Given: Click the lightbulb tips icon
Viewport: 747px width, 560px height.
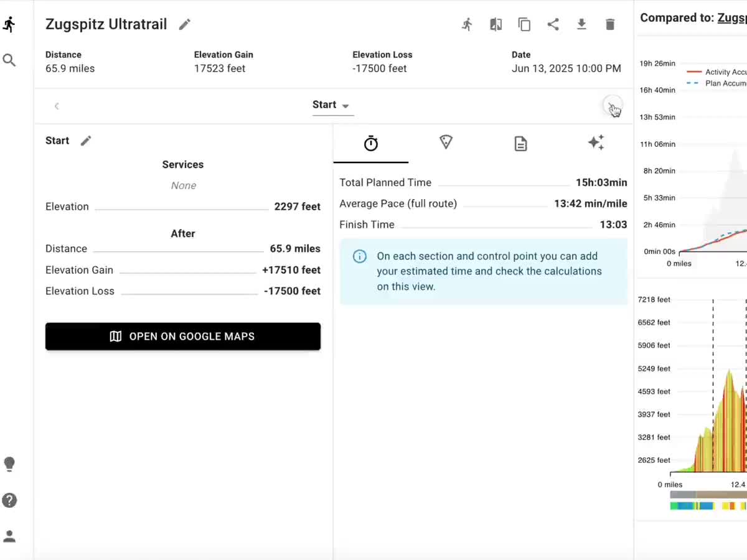Looking at the screenshot, I should click(9, 464).
